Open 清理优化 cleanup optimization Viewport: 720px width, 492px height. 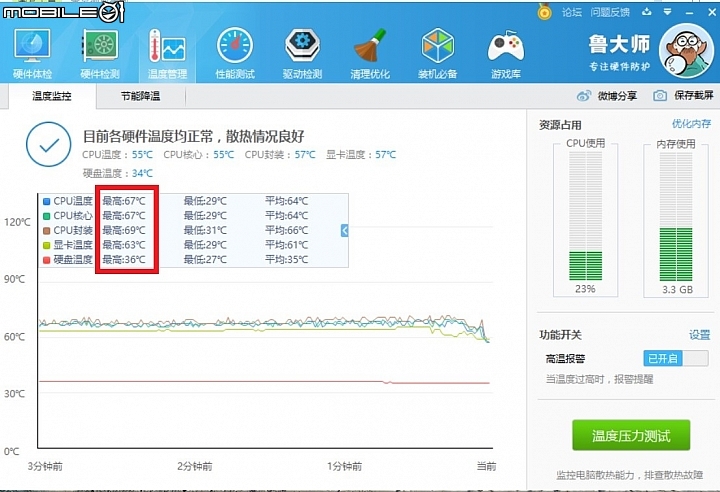click(370, 53)
